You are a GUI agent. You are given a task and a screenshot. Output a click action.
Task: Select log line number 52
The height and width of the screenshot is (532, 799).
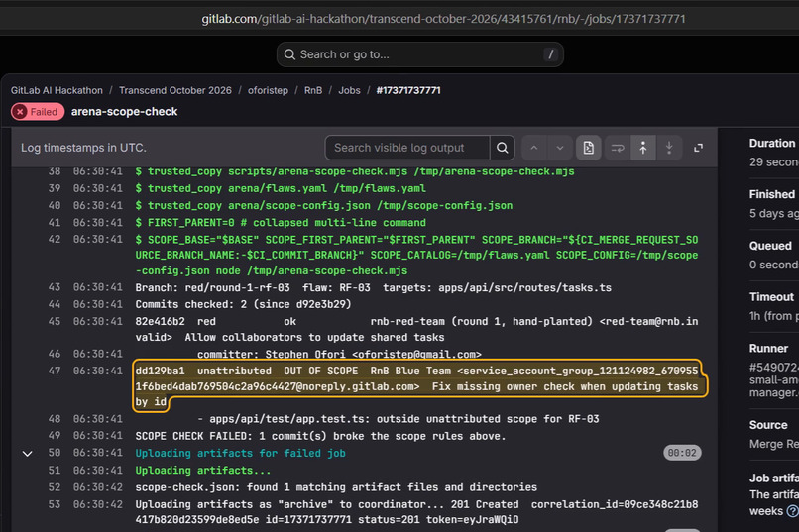point(54,487)
